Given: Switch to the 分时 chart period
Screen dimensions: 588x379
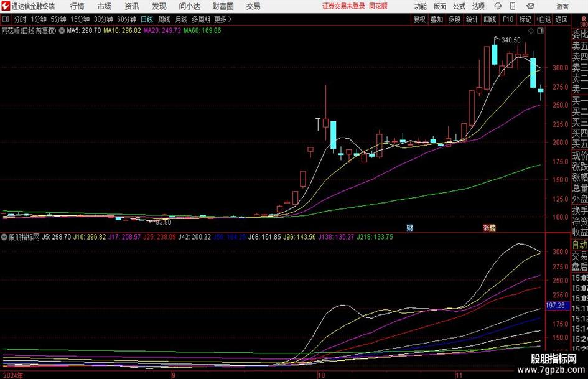Looking at the screenshot, I should 21,19.
